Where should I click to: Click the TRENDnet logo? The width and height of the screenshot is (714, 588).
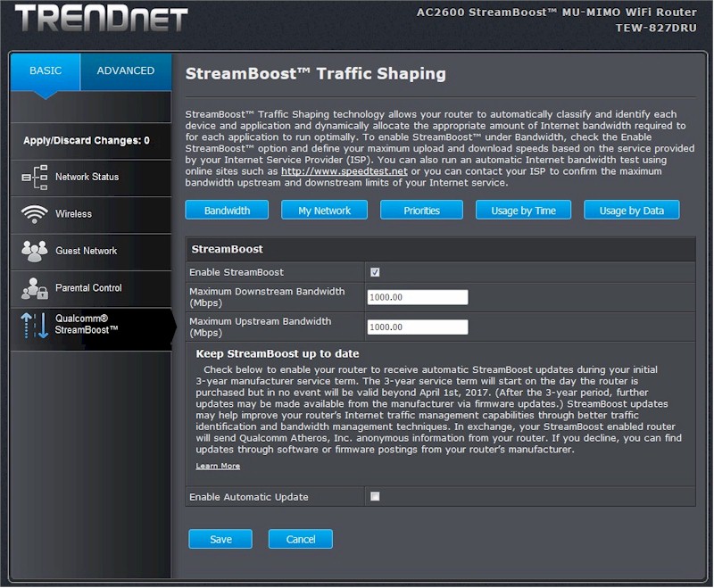point(101,18)
